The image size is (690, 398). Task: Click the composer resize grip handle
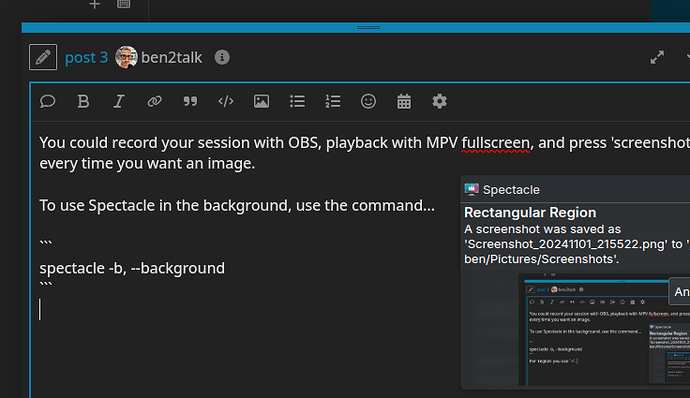(x=368, y=27)
